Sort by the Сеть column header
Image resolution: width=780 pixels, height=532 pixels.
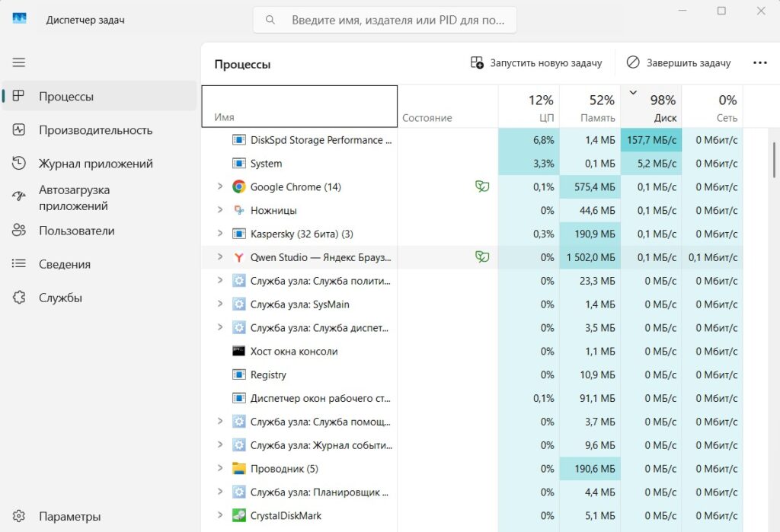[x=712, y=107]
